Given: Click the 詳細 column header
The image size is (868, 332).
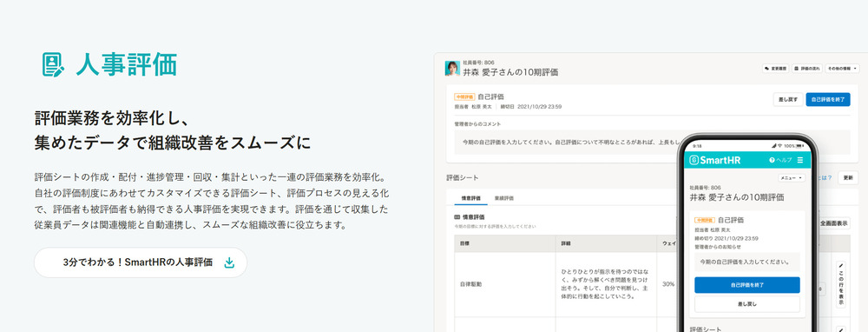Looking at the screenshot, I should (x=606, y=243).
